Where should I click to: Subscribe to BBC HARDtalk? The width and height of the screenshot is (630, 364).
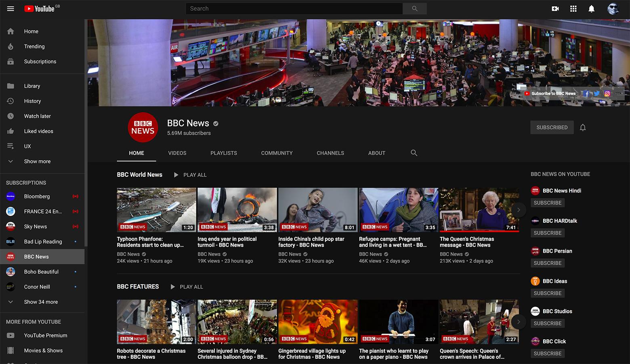[x=548, y=233]
